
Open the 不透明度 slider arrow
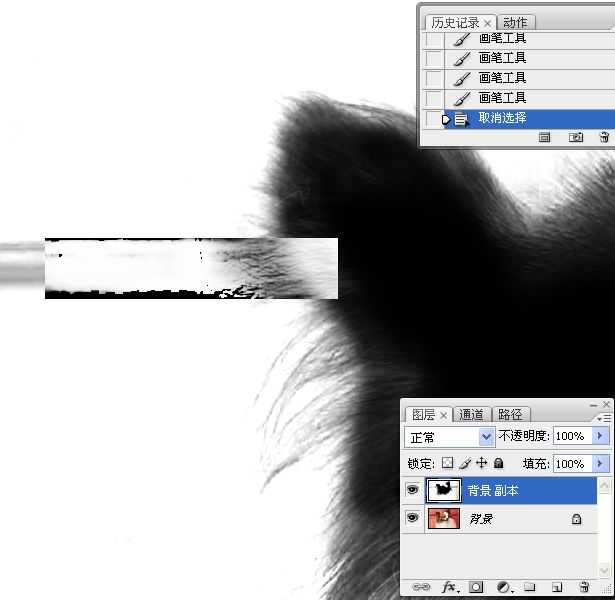point(600,436)
